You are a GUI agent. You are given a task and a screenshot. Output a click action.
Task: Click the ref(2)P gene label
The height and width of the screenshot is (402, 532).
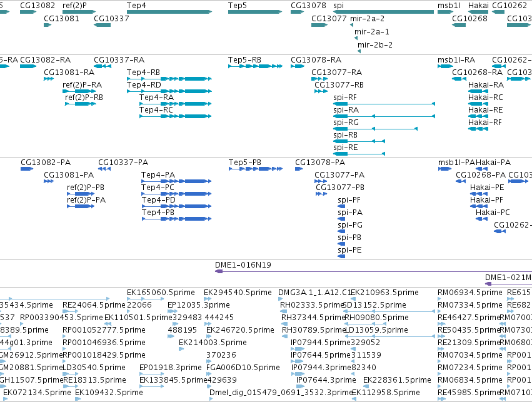74,6
